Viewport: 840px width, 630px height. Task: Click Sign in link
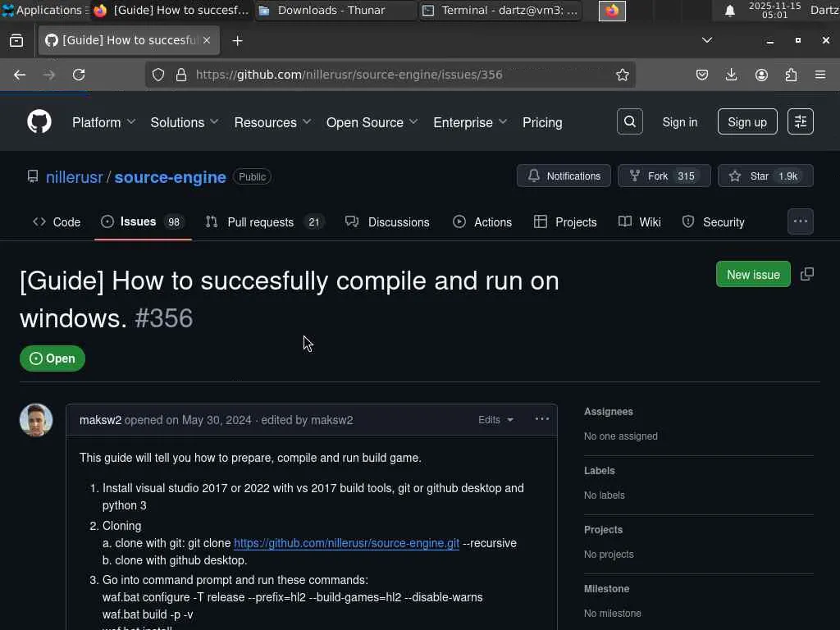click(679, 122)
